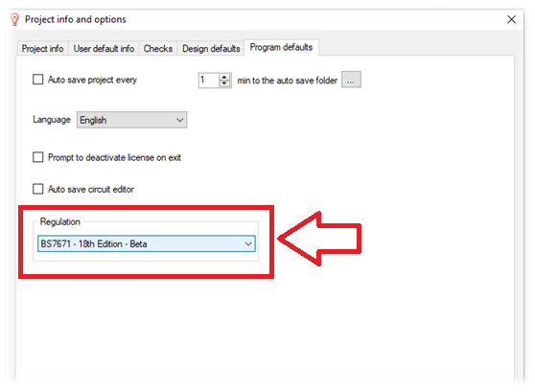The image size is (535, 392).
Task: Expand the Language dropdown chevron arrow
Action: 180,120
